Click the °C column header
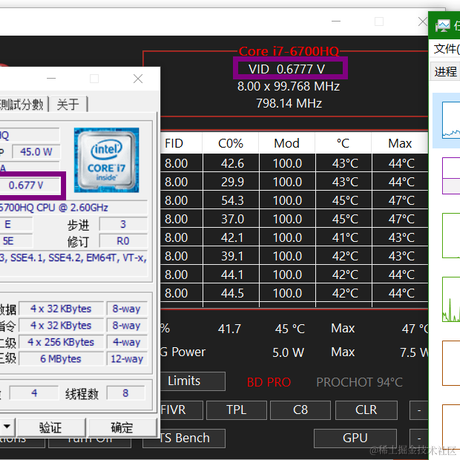The height and width of the screenshot is (460, 460). [343, 143]
